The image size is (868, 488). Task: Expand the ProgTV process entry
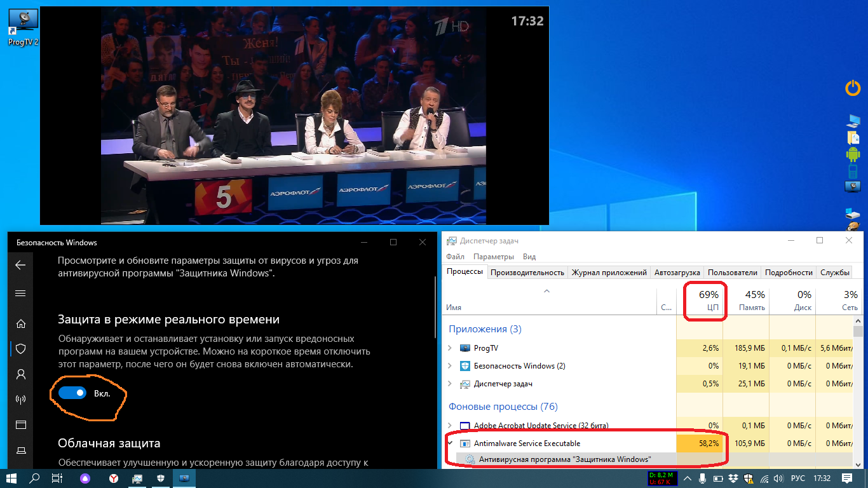(x=450, y=348)
